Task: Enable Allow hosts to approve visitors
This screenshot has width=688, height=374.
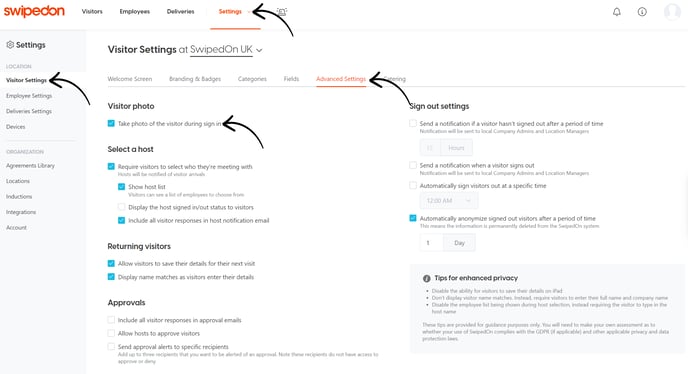Action: pyautogui.click(x=111, y=333)
